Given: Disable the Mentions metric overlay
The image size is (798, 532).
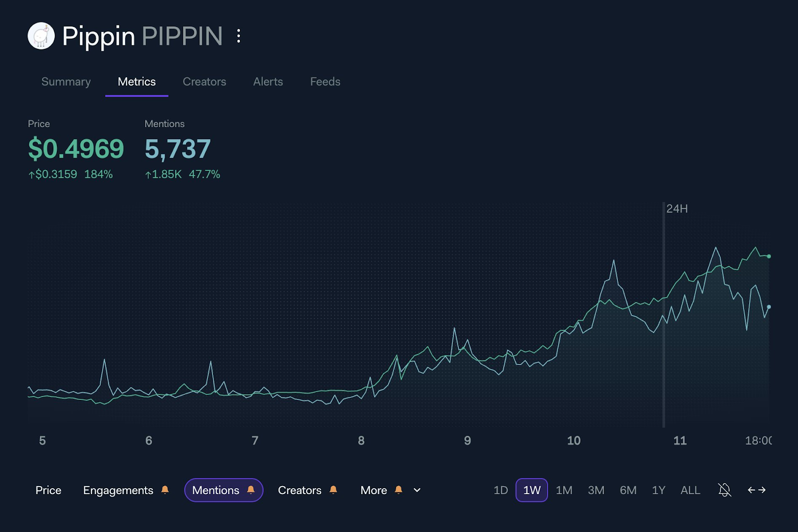Looking at the screenshot, I should 216,490.
